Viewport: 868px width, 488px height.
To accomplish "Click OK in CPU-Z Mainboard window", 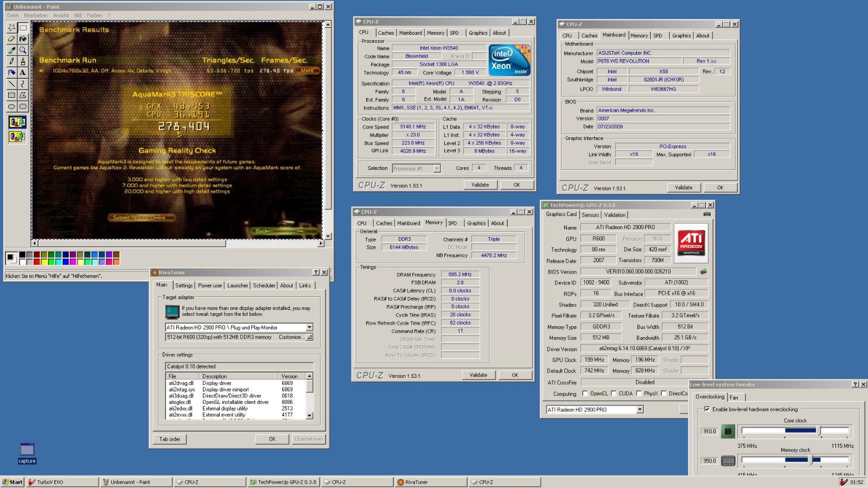I will tap(720, 188).
